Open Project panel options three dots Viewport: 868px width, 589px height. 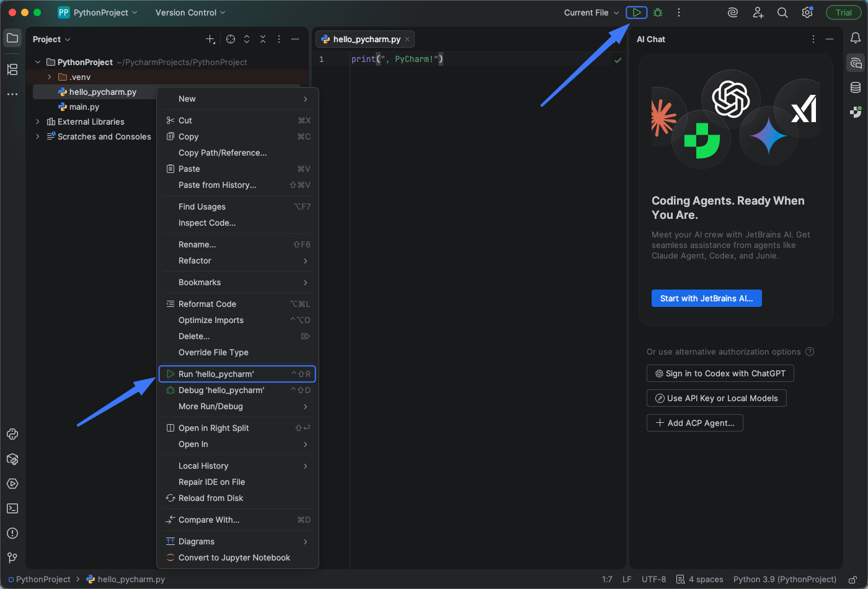coord(279,39)
